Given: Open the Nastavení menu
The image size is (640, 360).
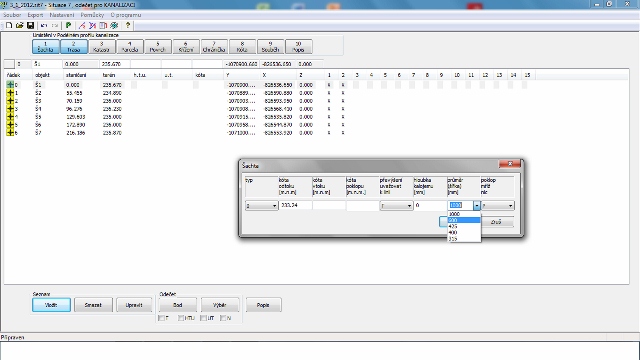Looking at the screenshot, I should 62,15.
